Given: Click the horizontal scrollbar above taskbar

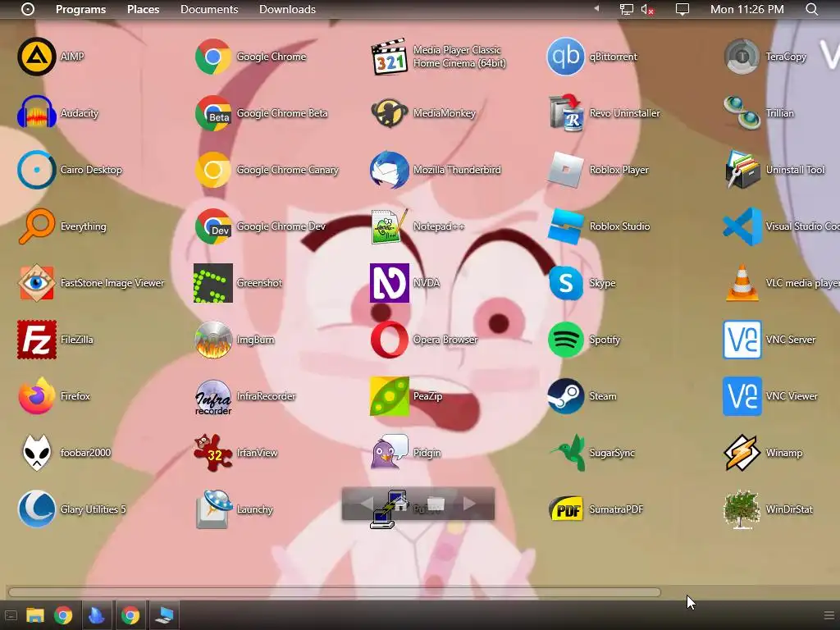Looking at the screenshot, I should (335, 592).
